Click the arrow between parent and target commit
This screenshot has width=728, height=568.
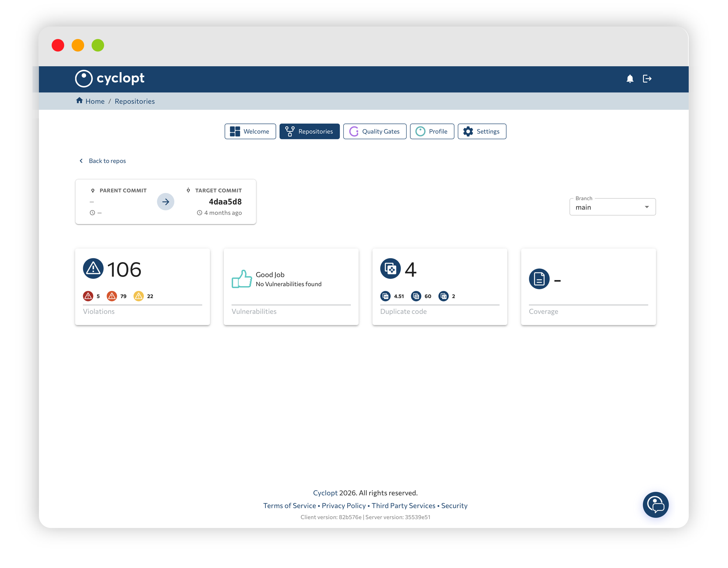(166, 202)
